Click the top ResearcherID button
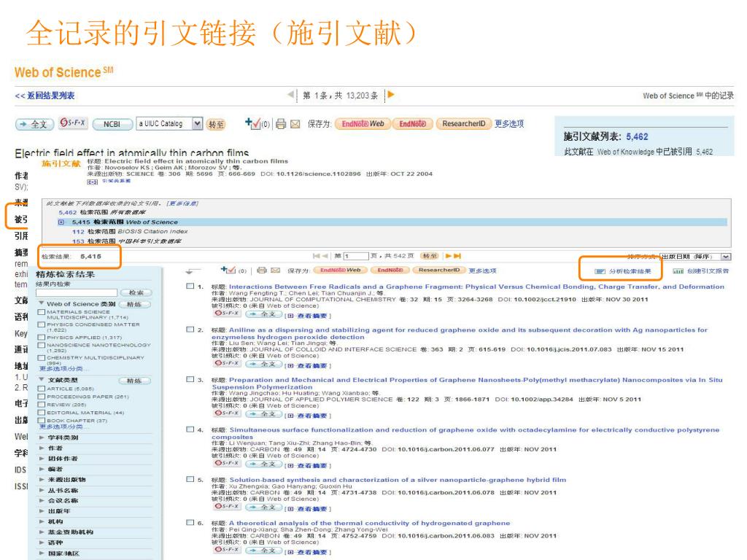Screen dimensions: 747x560 (463, 124)
